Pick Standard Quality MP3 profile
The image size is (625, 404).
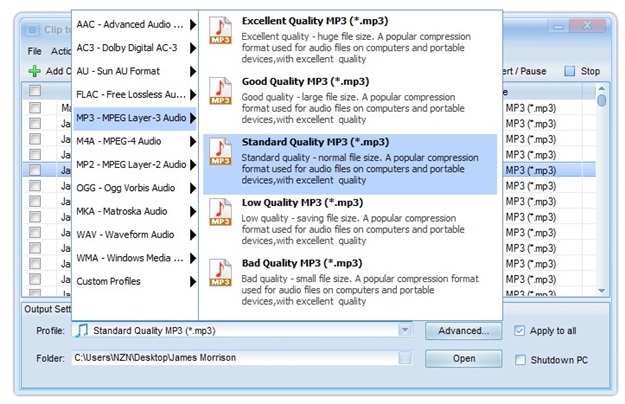click(x=350, y=164)
